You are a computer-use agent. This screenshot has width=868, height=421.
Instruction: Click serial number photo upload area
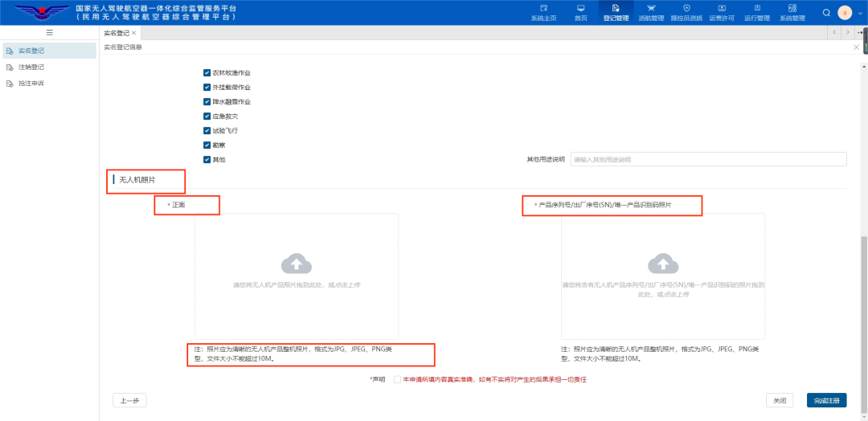[x=663, y=276]
